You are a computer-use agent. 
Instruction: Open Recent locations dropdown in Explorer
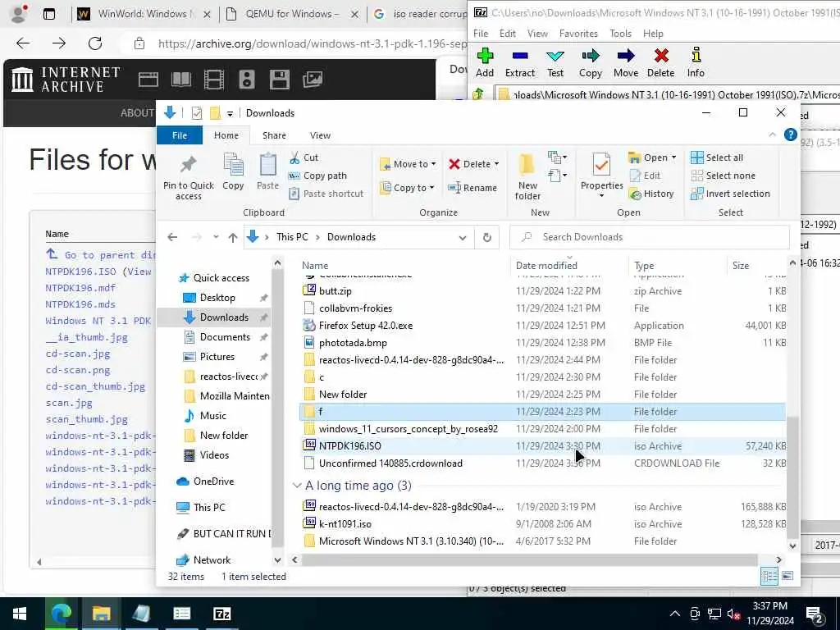216,237
